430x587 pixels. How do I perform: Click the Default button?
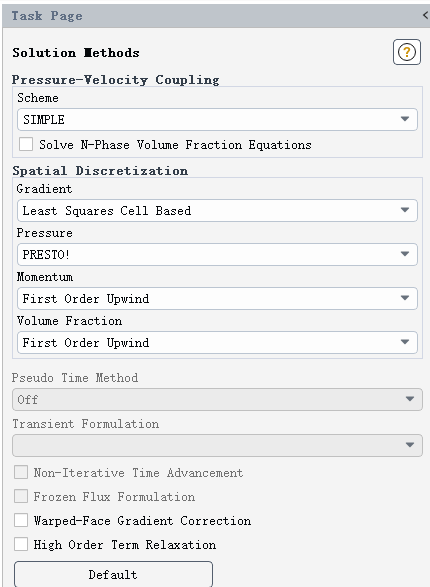113,574
